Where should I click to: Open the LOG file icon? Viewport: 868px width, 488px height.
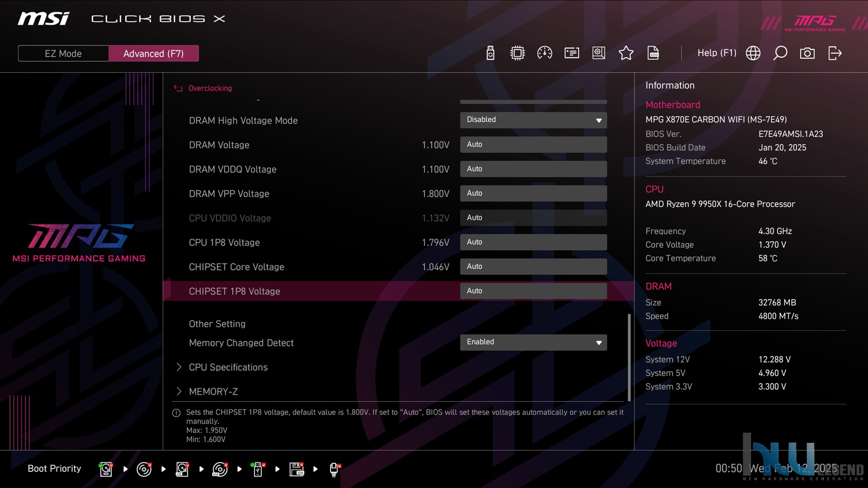click(653, 53)
